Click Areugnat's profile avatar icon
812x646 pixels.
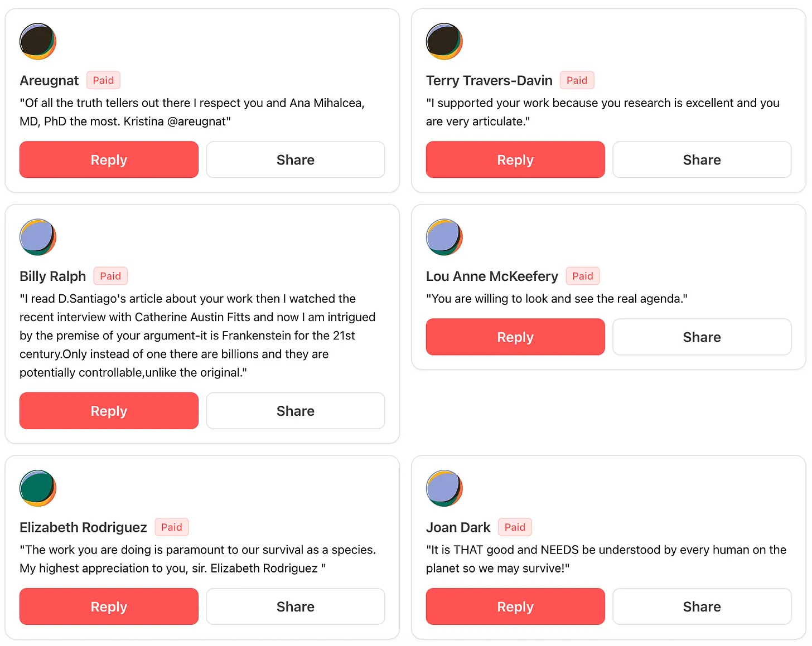click(x=38, y=41)
